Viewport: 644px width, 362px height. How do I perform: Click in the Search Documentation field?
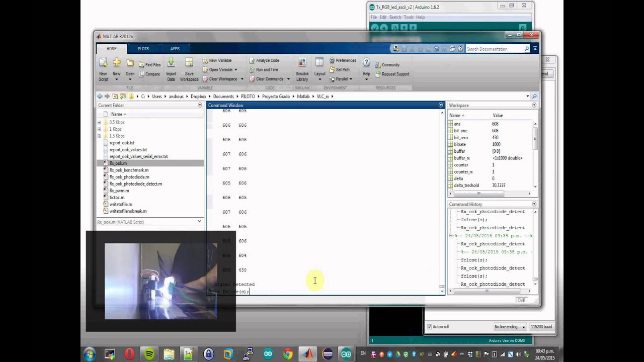point(495,49)
